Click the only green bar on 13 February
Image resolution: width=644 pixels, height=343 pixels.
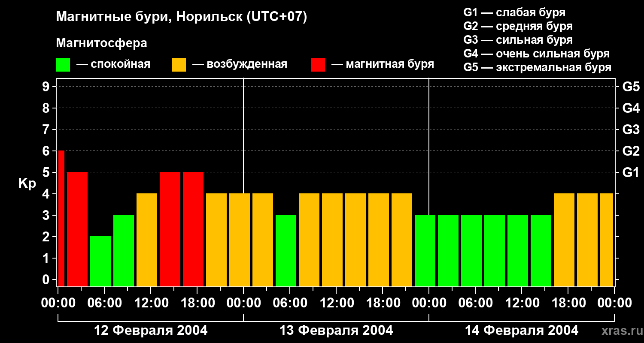coord(286,250)
